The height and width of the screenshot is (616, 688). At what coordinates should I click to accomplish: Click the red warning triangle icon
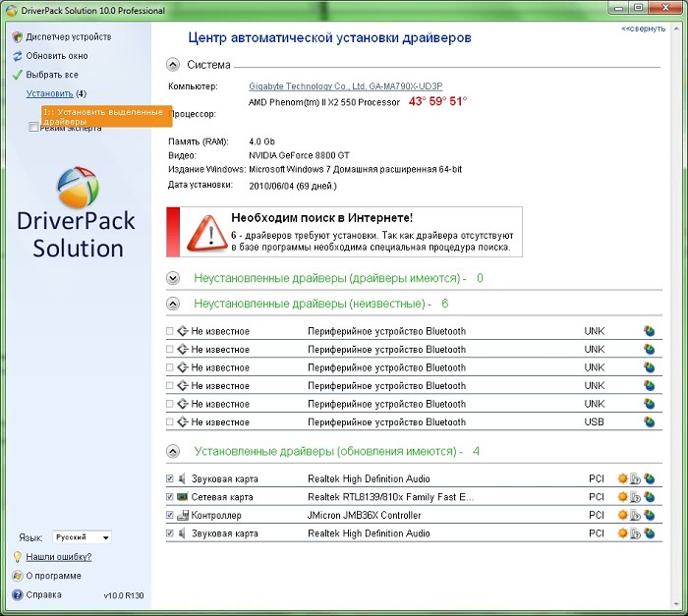(x=207, y=233)
